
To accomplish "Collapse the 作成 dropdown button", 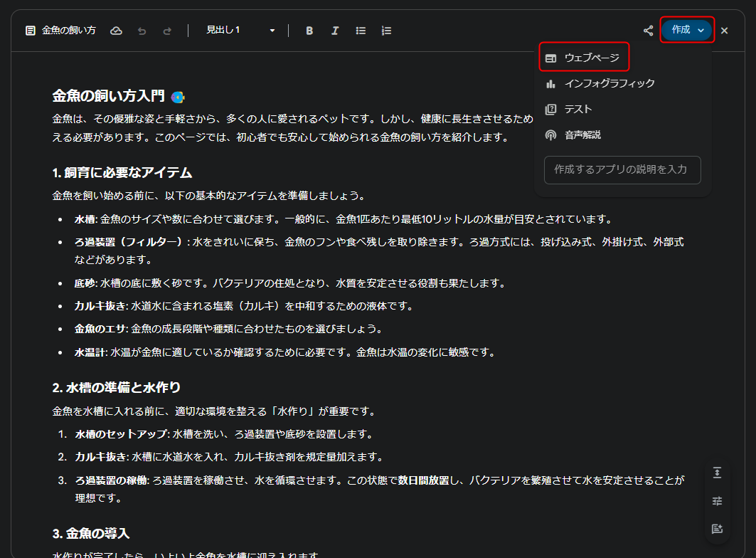I will [686, 30].
